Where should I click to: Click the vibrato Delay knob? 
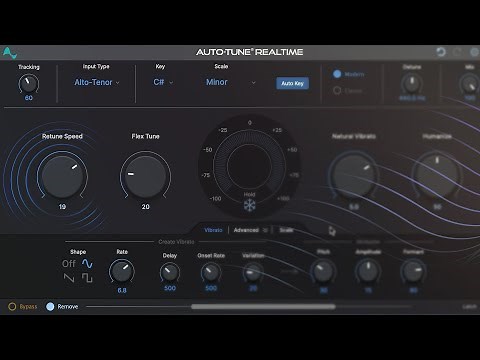click(170, 272)
